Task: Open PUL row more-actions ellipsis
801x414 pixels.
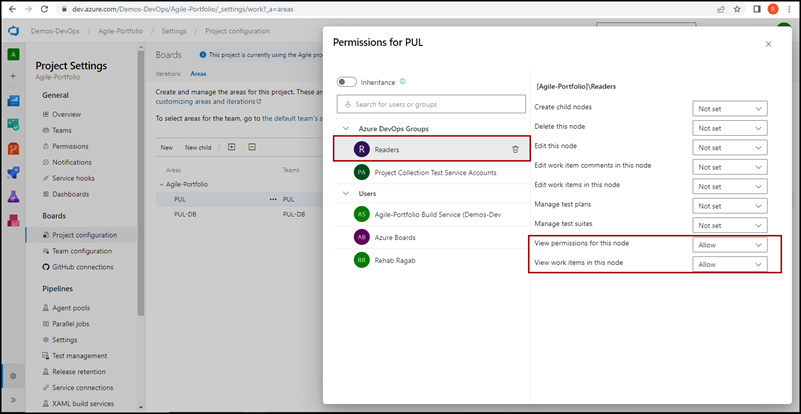Action: (273, 199)
